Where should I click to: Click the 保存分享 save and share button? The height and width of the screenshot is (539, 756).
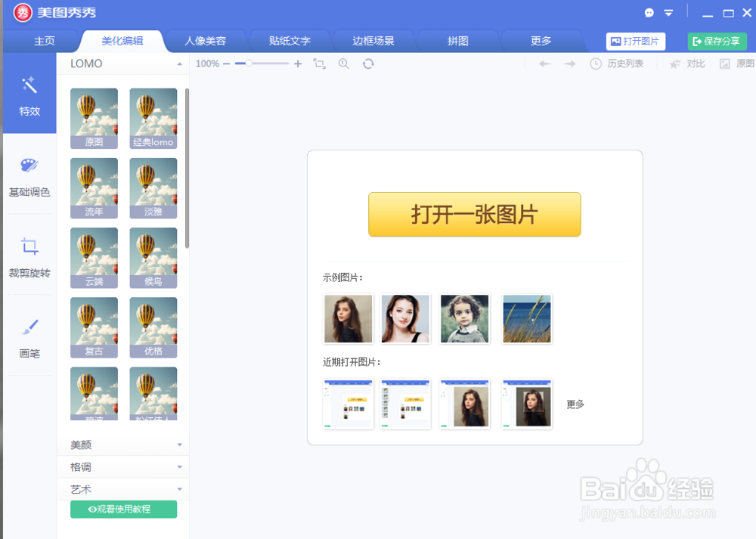(x=716, y=41)
